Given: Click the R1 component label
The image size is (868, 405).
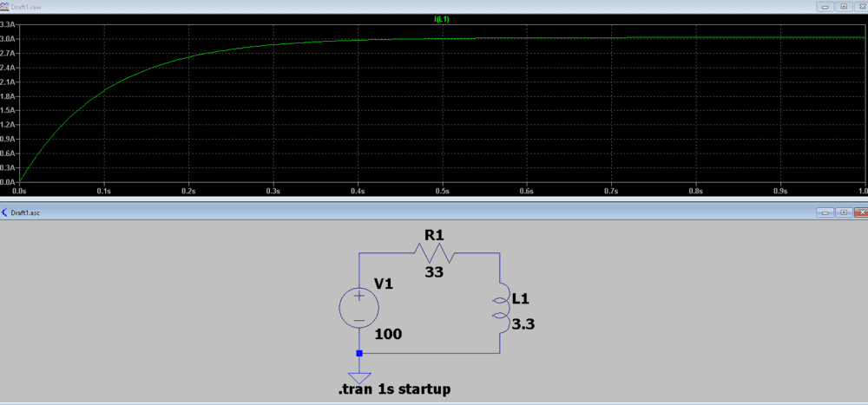Looking at the screenshot, I should [x=435, y=235].
